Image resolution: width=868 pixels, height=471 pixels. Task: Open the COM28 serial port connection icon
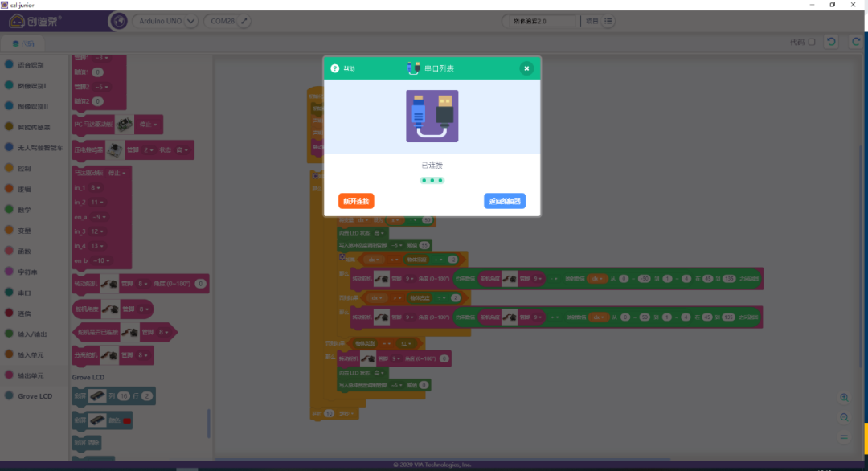[x=244, y=21]
